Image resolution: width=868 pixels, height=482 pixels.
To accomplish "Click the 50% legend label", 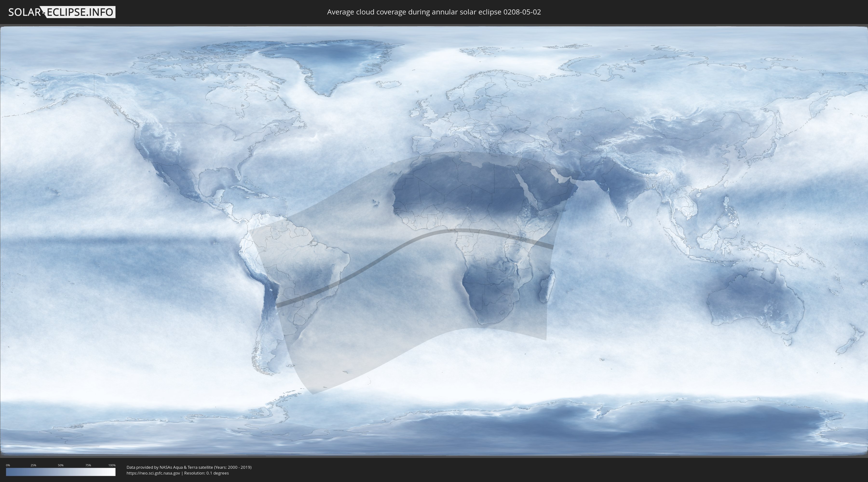I will pyautogui.click(x=61, y=465).
